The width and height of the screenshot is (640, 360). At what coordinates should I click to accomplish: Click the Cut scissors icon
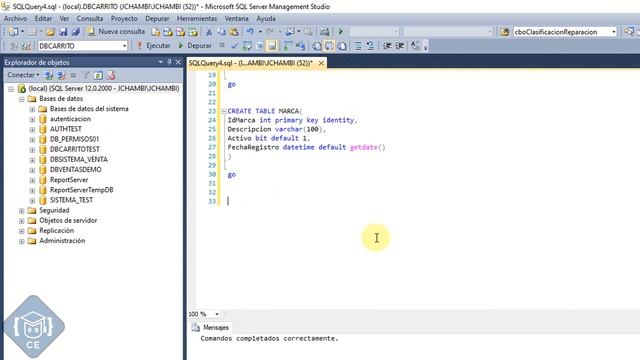[209, 32]
